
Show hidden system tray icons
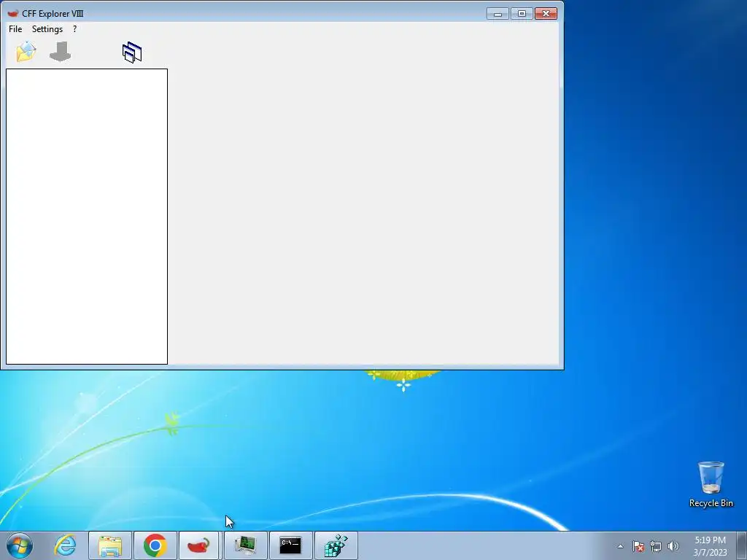point(620,546)
